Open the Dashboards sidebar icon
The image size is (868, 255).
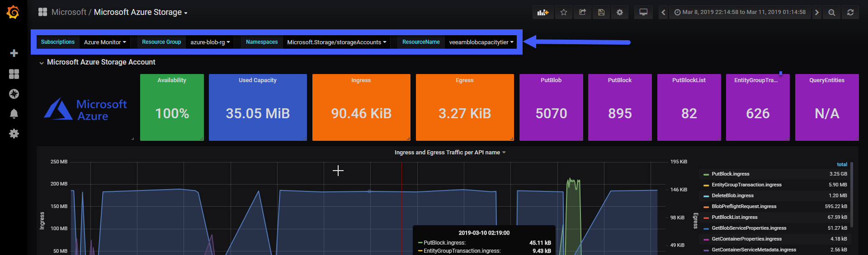(x=14, y=74)
